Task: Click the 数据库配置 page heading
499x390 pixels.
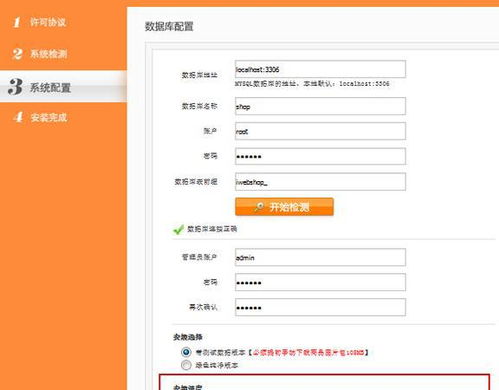Action: click(x=169, y=26)
